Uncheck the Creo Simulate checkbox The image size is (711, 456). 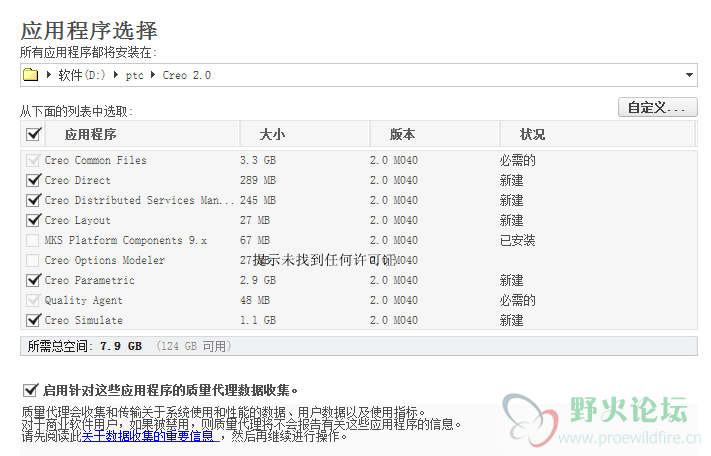33,320
